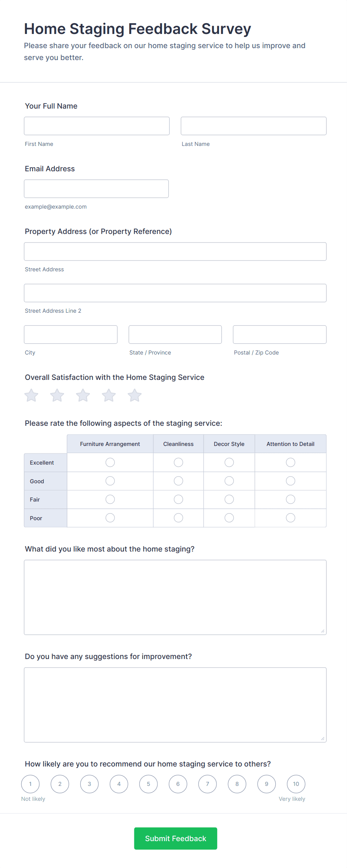Click into the Last Name field
This screenshot has width=347, height=868.
[x=253, y=126]
